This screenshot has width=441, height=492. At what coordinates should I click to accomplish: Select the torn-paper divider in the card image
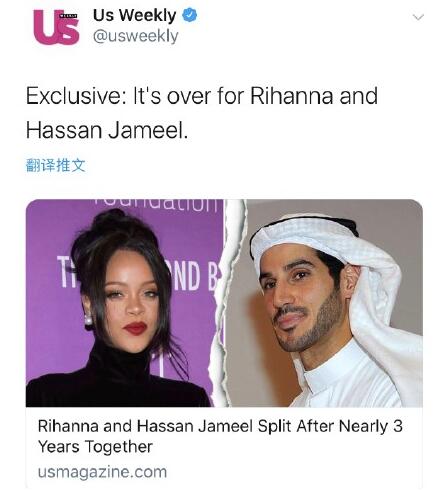click(230, 303)
